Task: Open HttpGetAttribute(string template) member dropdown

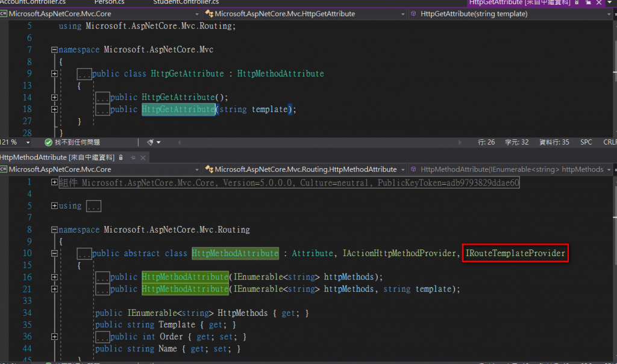Action: point(609,14)
